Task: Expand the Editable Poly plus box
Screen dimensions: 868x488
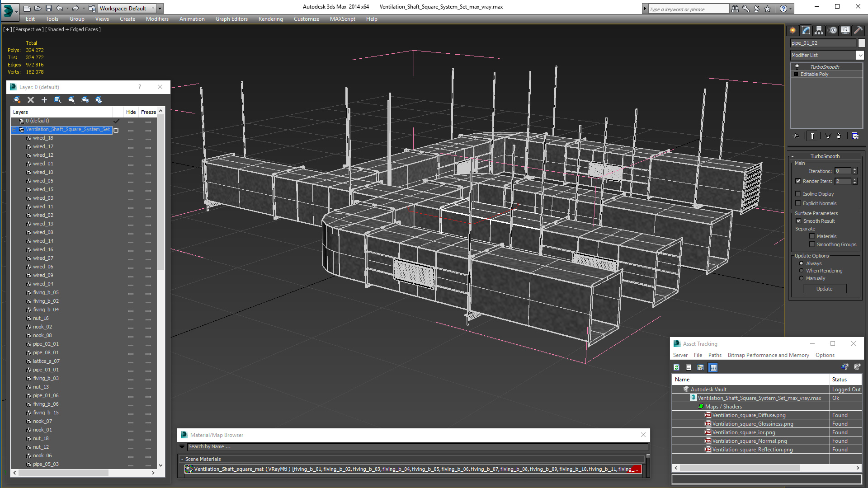Action: [796, 74]
